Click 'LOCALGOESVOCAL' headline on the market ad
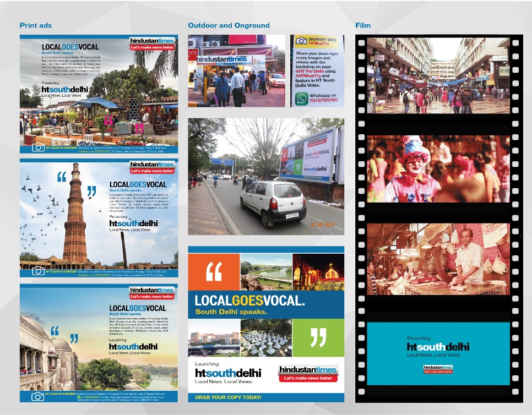Screen dimensions: 532x415 (x=70, y=47)
